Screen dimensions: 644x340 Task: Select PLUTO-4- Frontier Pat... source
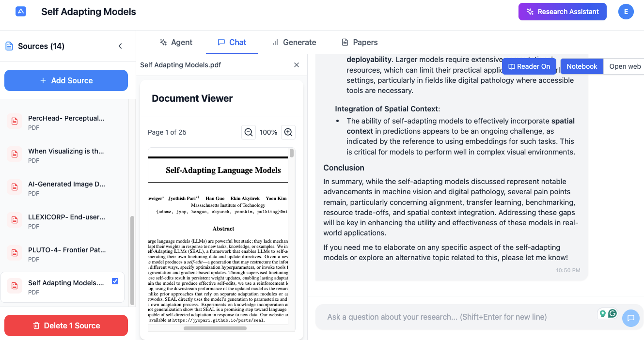63,254
